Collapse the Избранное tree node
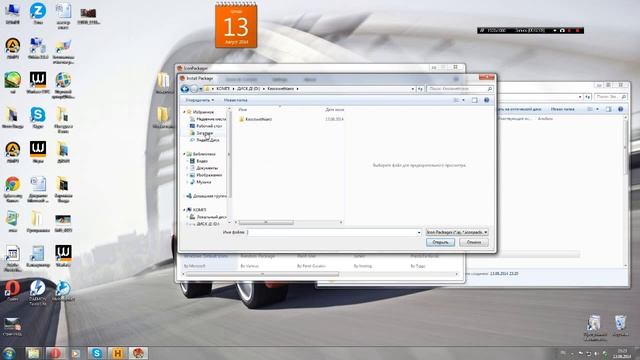This screenshot has width=640, height=360. (x=184, y=112)
